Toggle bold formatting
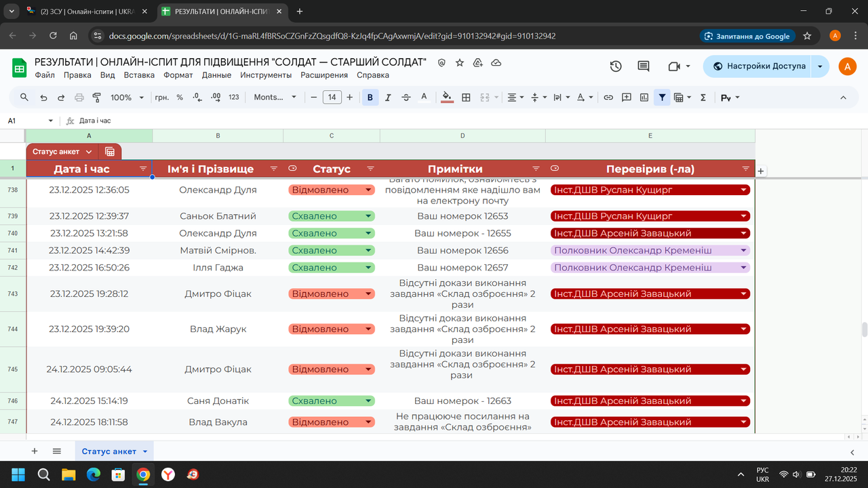This screenshot has height=488, width=868. [x=370, y=98]
